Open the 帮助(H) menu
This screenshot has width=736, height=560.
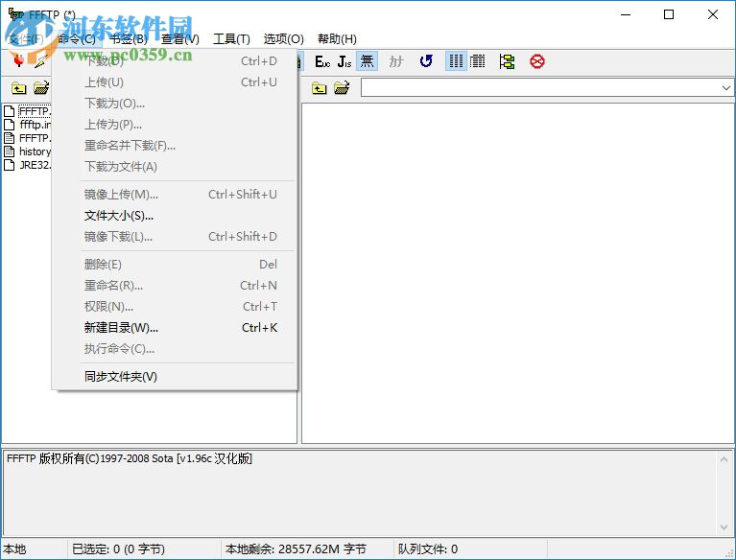pyautogui.click(x=337, y=39)
